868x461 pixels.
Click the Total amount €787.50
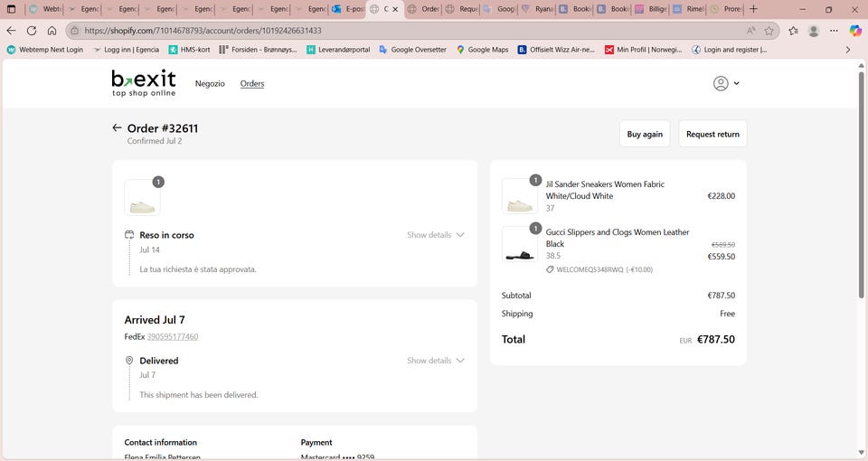716,339
